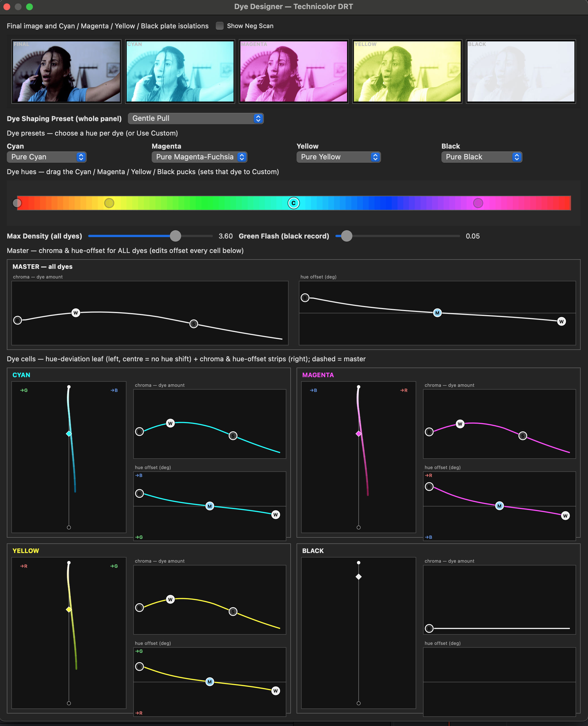Select the CYAN plate thumbnail
The width and height of the screenshot is (588, 726).
pos(180,71)
